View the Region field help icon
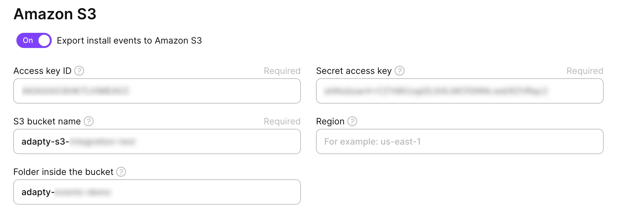This screenshot has height=221, width=644. [x=352, y=121]
